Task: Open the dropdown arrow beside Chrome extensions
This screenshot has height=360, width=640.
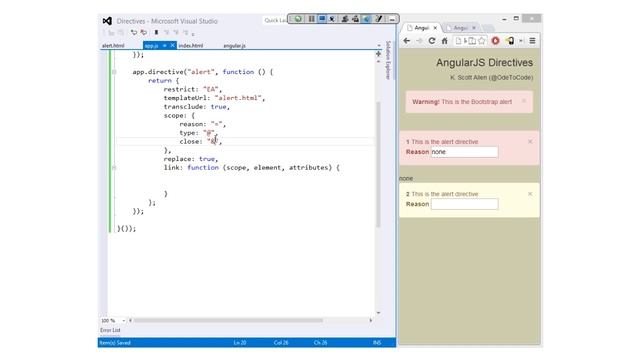Action: 521,41
